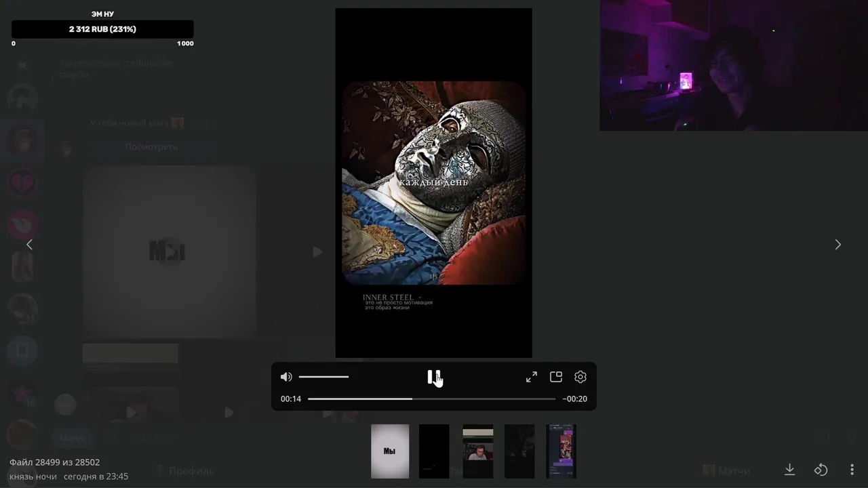868x488 pixels.
Task: Download the current video file
Action: pyautogui.click(x=789, y=469)
